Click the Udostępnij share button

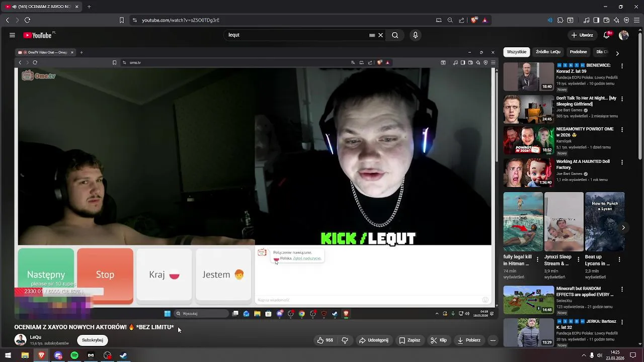pos(373,340)
